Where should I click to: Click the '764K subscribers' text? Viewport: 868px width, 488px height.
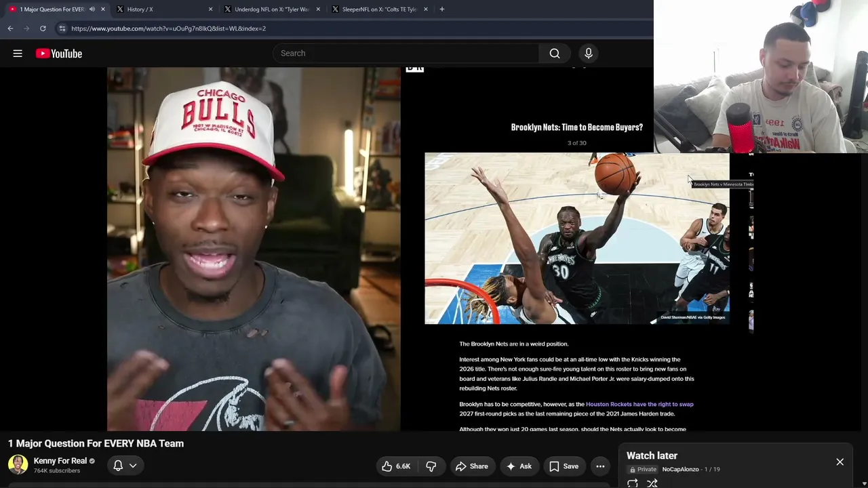click(57, 471)
